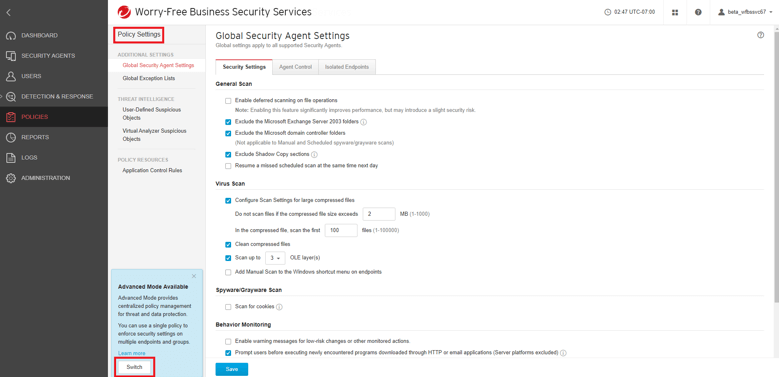779x377 pixels.
Task: Click compressed file size MB field
Action: coord(379,214)
